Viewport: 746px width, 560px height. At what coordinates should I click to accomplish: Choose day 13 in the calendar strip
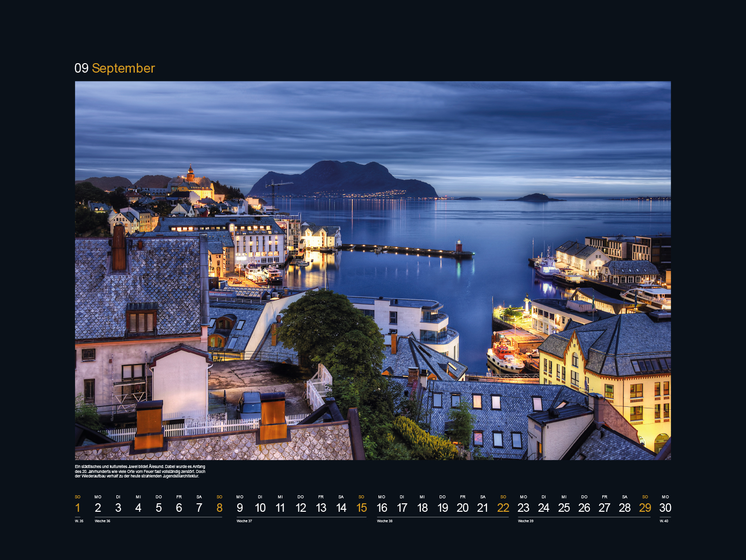pos(321,508)
